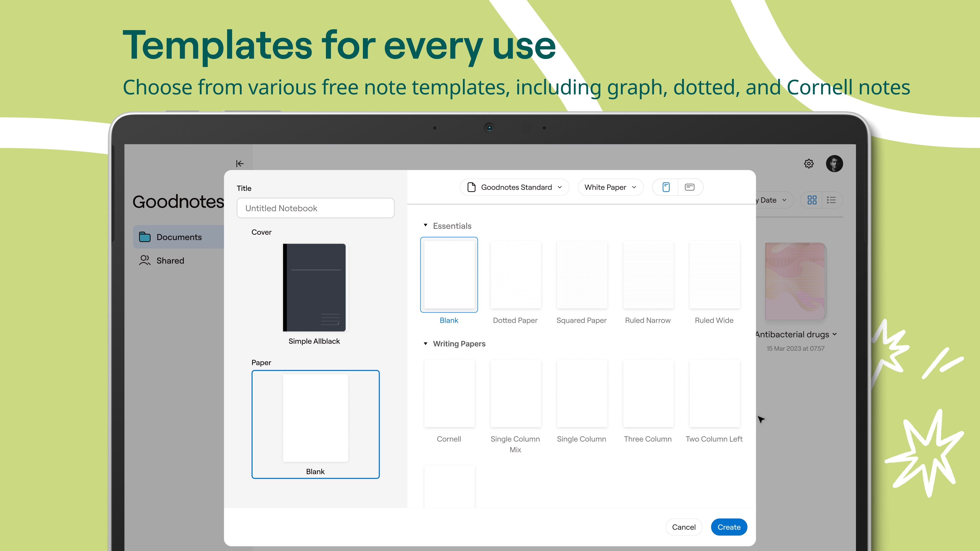980x551 pixels.
Task: Click the Cancel button
Action: [x=684, y=527]
